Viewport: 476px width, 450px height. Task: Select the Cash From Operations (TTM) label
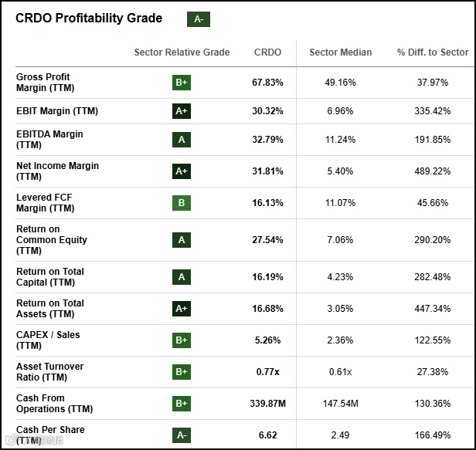pyautogui.click(x=54, y=404)
